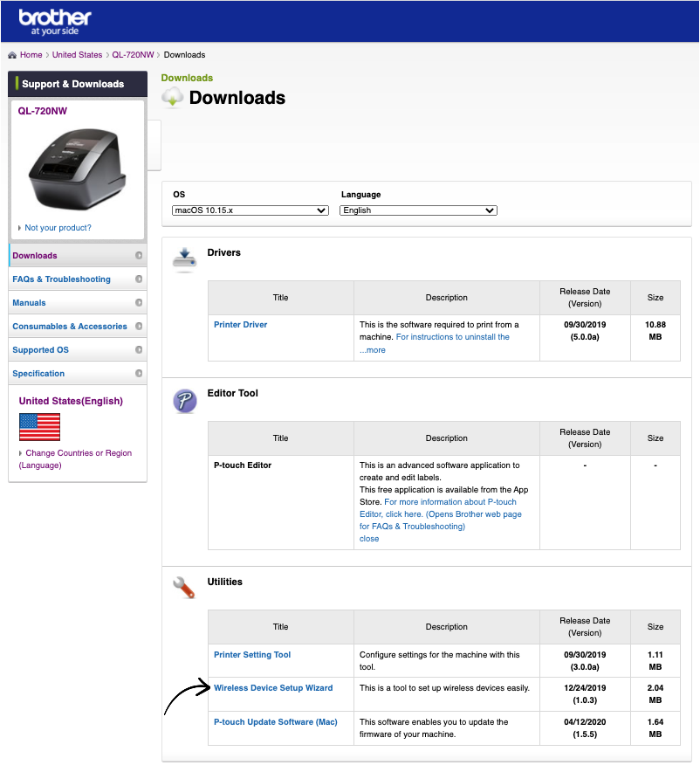This screenshot has width=700, height=765.
Task: Click the 09/30/2019 (3.0.0a) release date cell
Action: tap(585, 660)
